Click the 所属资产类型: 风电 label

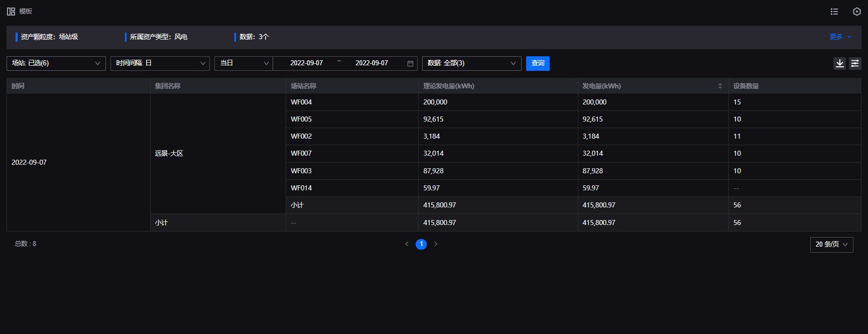click(159, 37)
